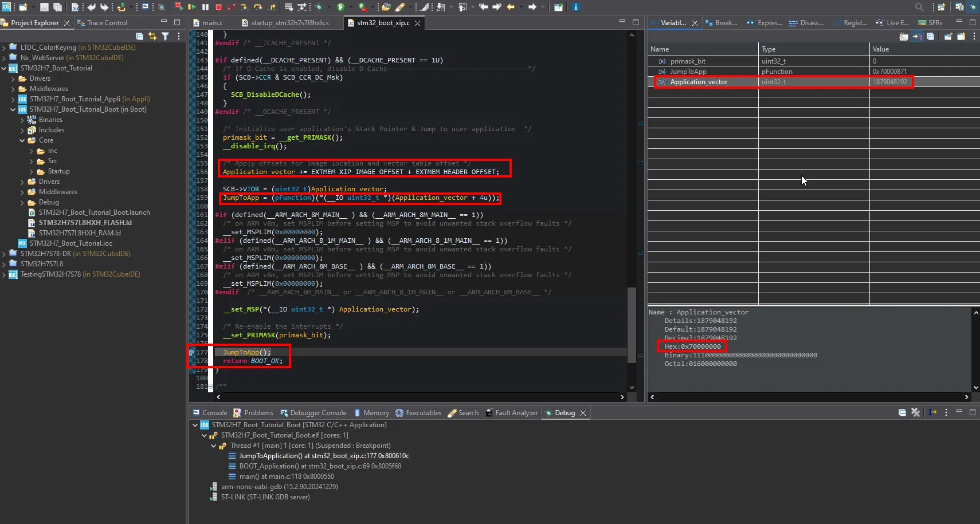Open STM32H7S7L8HXH_FLASH.ld in Project Explorer
The width and height of the screenshot is (980, 524).
[85, 223]
